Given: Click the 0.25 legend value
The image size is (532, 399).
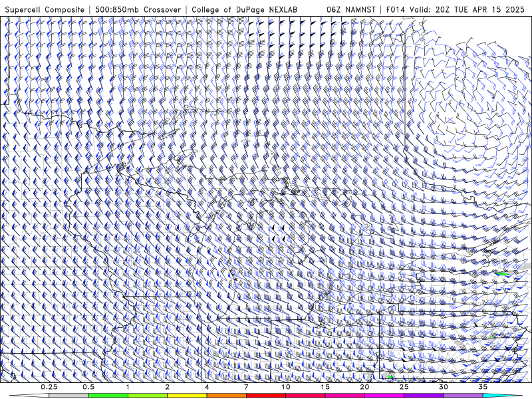Looking at the screenshot, I should [x=49, y=387].
